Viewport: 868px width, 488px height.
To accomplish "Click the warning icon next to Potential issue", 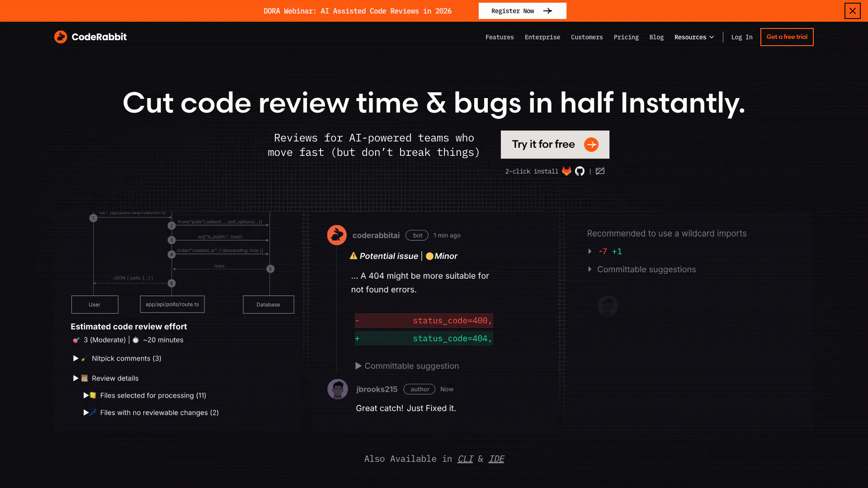I will [354, 256].
